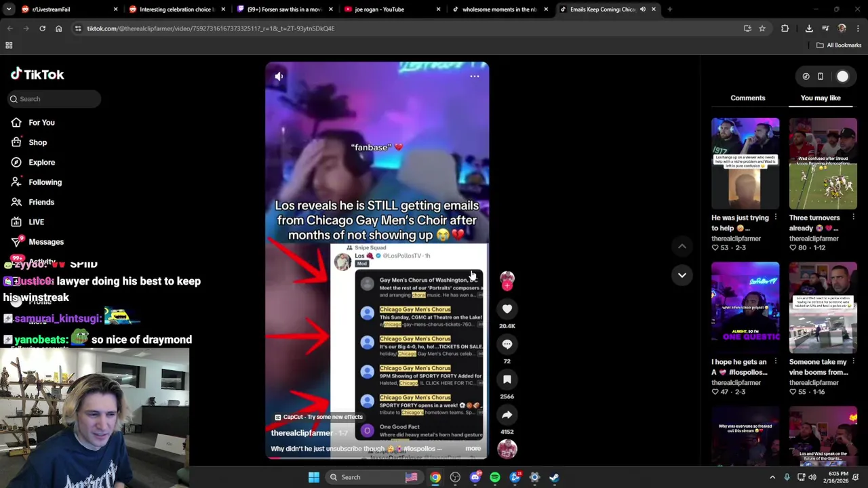
Task: Open the Apps grid in bookmarks bar
Action: pyautogui.click(x=9, y=45)
